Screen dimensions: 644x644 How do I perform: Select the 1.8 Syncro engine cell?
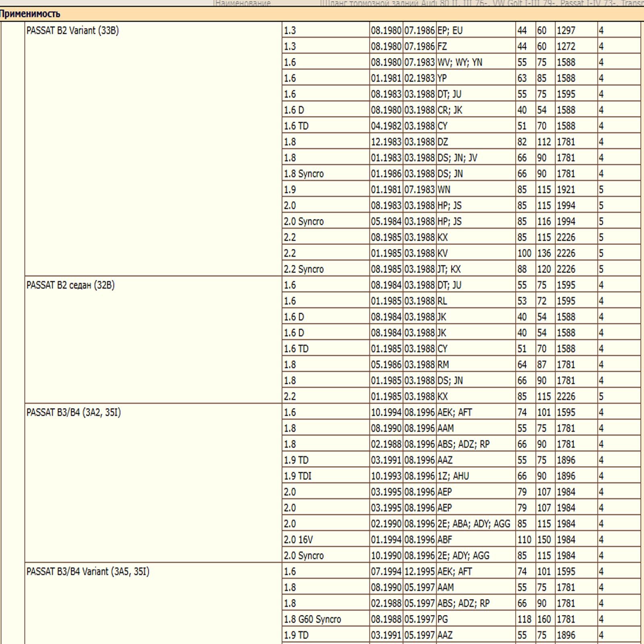(326, 174)
